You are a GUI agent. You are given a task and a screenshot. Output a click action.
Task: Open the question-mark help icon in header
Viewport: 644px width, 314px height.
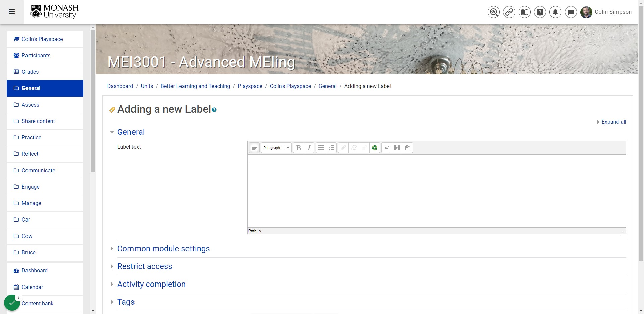tap(540, 12)
